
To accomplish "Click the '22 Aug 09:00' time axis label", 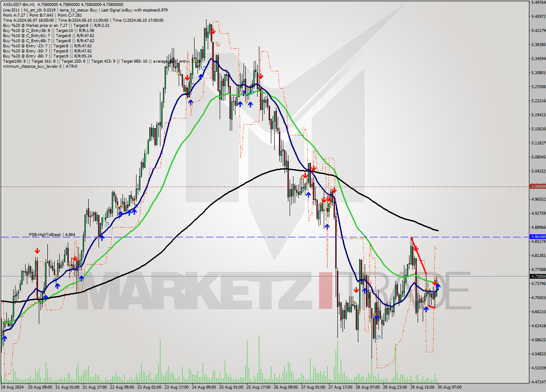I will pos(122,387).
